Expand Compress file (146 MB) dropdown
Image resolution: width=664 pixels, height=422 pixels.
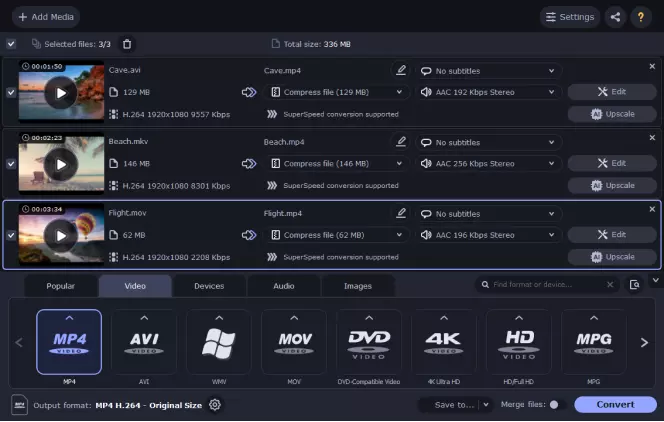point(336,163)
